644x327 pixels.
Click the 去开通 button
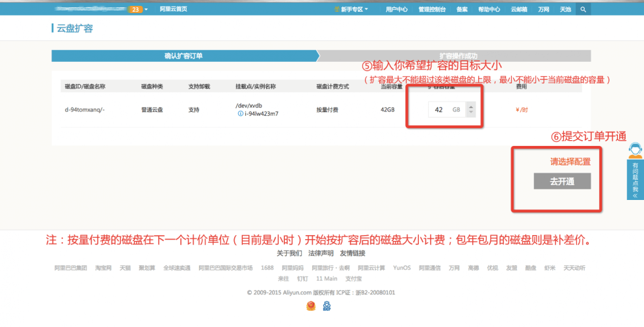[x=562, y=181]
